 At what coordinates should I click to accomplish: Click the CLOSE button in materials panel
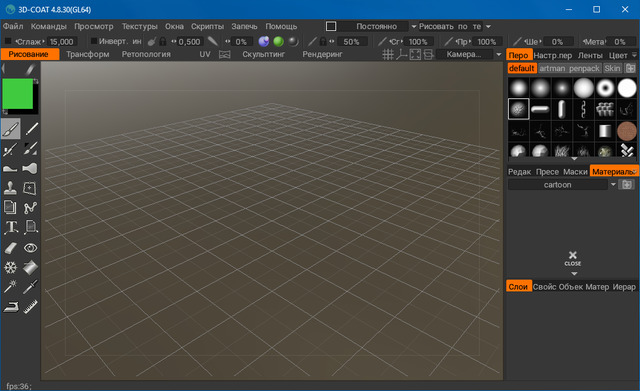pyautogui.click(x=573, y=258)
